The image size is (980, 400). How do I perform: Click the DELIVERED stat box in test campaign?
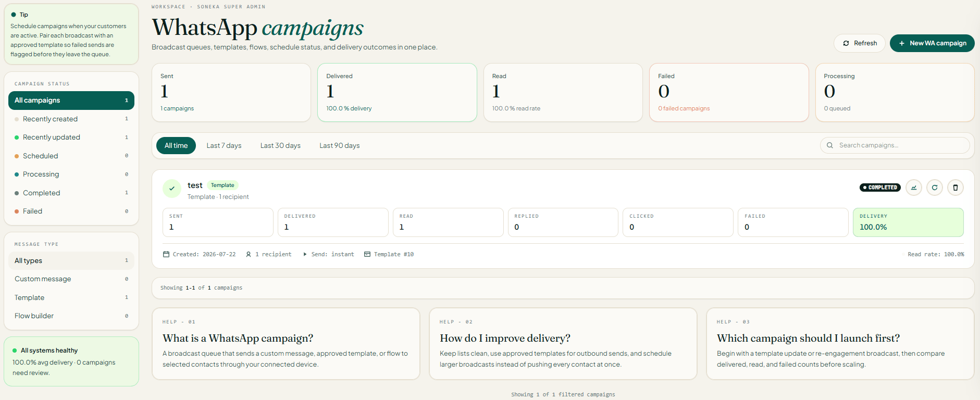[x=333, y=222]
